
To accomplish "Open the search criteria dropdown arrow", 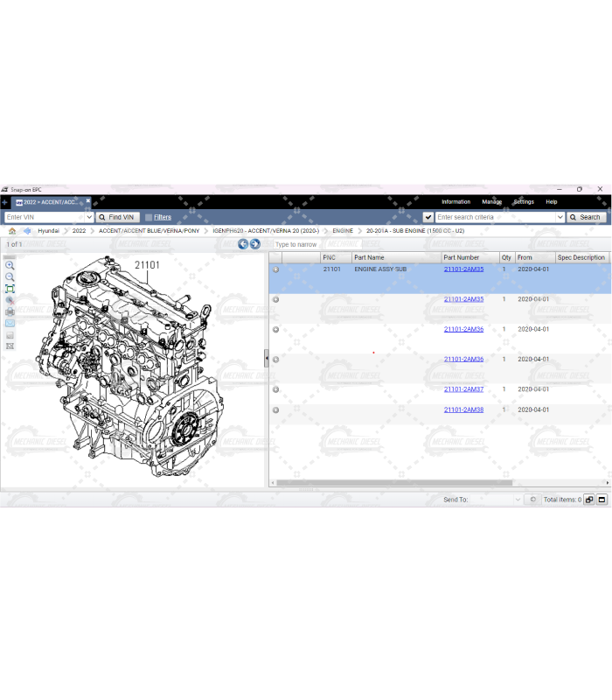I will [x=560, y=217].
